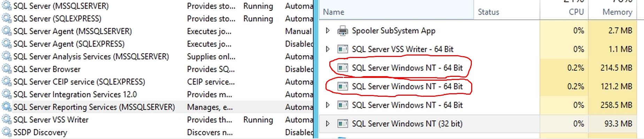The height and width of the screenshot is (139, 644).
Task: Click gear icon of SQL Server Agent (MSSQLSERVER)
Action: [6, 31]
